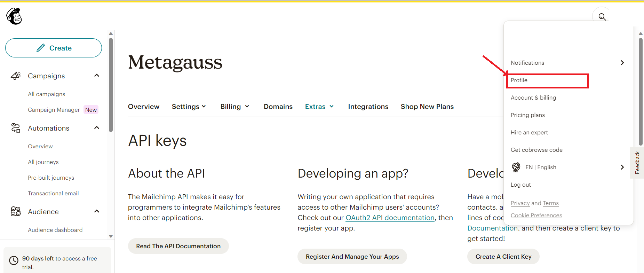644x273 pixels.
Task: Click the pencil icon in Create button
Action: point(41,48)
